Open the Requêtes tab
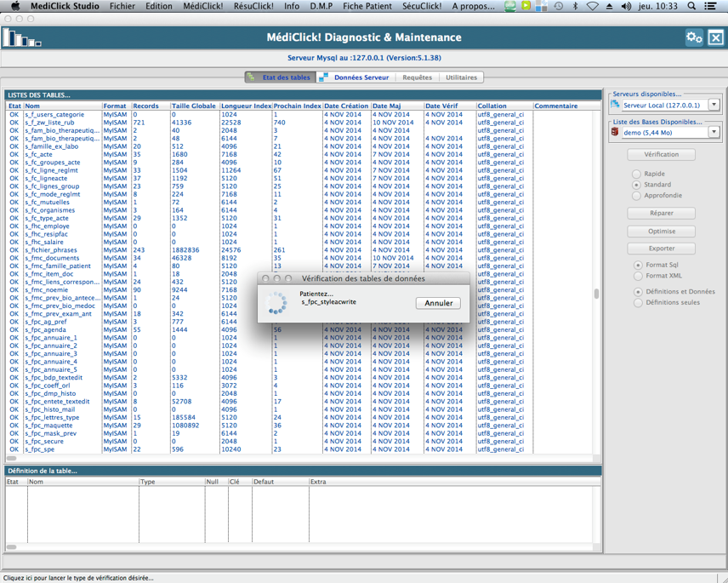The height and width of the screenshot is (583, 728). (x=417, y=77)
